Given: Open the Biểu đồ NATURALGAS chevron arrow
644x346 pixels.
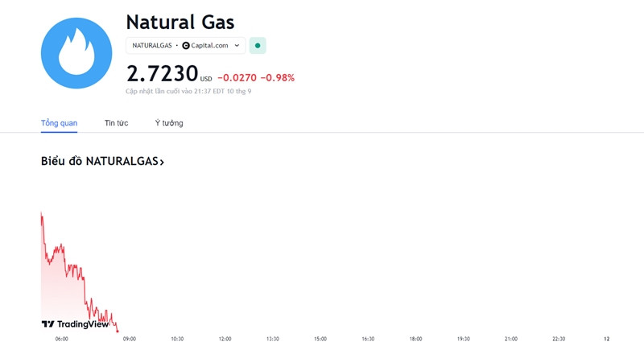Looking at the screenshot, I should (162, 162).
